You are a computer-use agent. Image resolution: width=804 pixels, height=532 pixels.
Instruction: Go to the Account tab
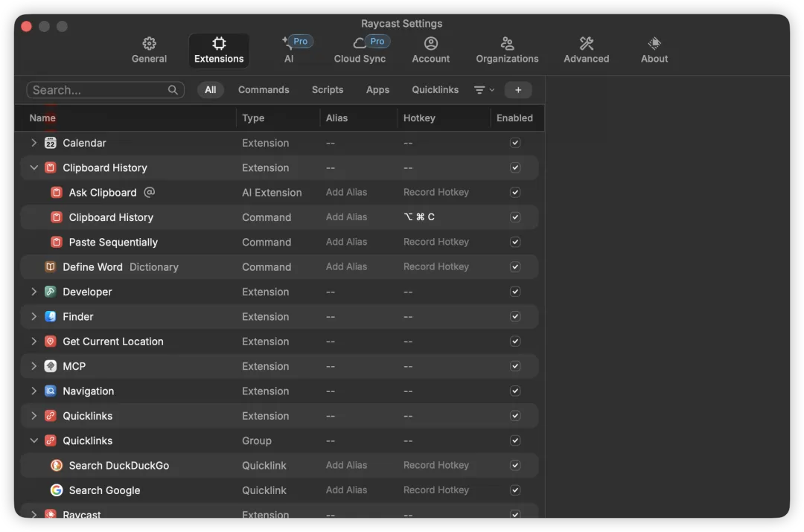tap(430, 51)
